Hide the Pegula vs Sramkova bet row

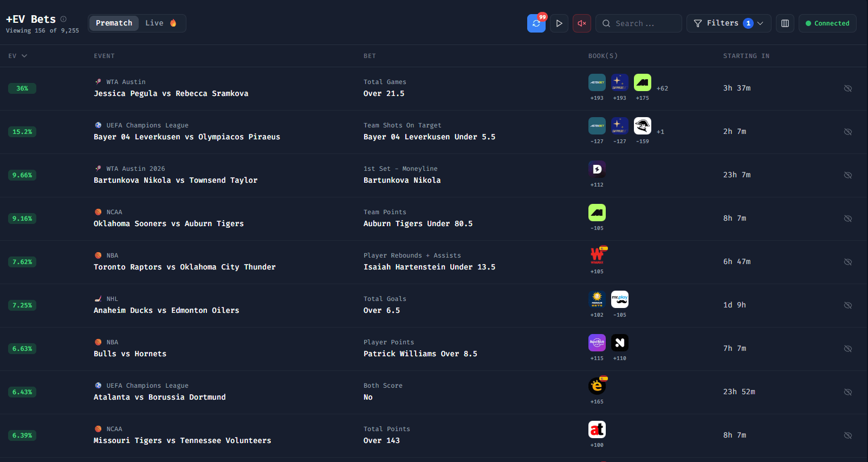[848, 88]
